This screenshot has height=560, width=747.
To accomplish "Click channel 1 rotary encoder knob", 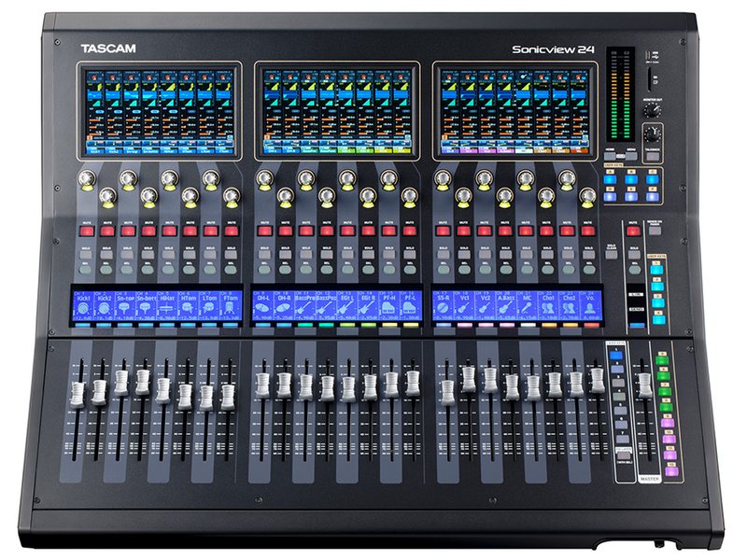I will tap(87, 179).
